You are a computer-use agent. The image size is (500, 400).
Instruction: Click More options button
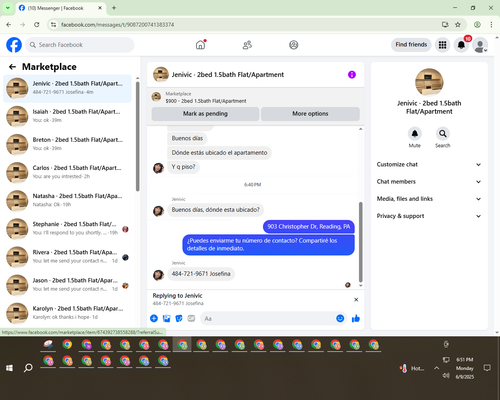(310, 114)
